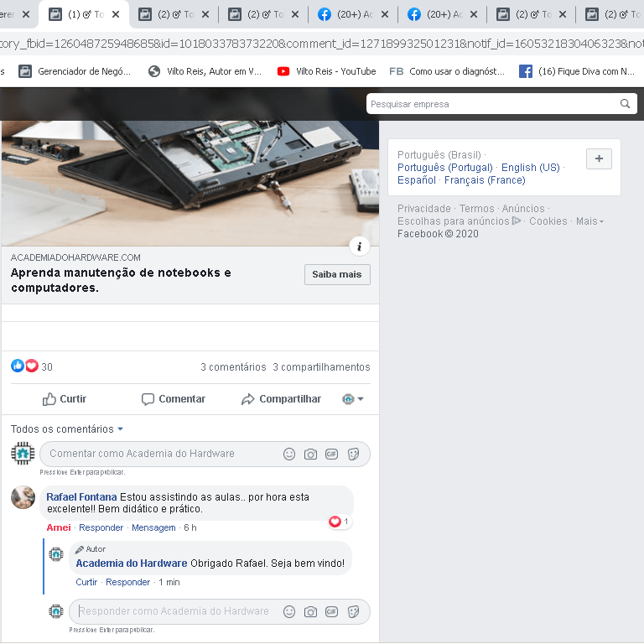Viewport: 644px width, 644px height.
Task: Open sticker picker in Comentar field
Action: [x=353, y=454]
